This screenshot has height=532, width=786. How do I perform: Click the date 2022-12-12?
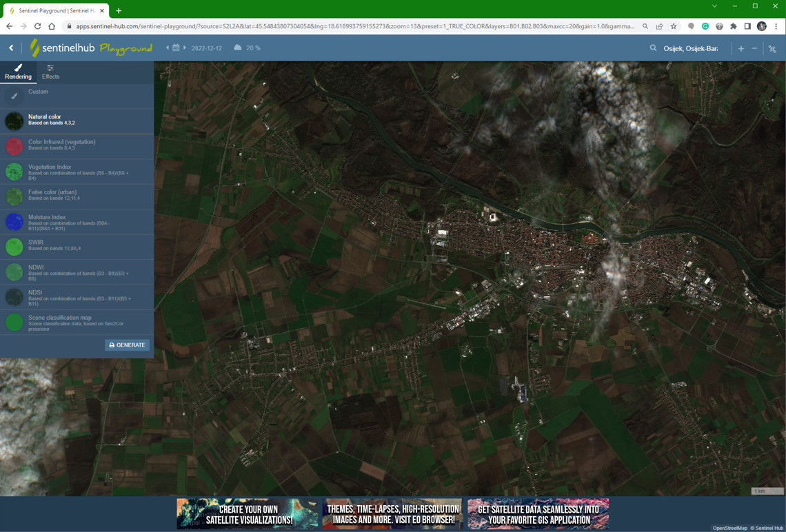point(207,48)
